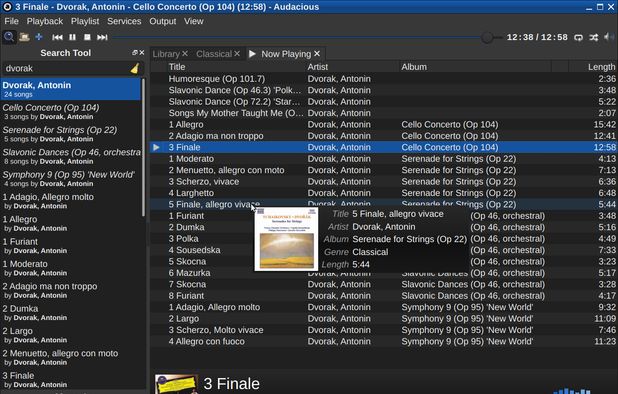This screenshot has width=618, height=394.
Task: Select 2 Adagio ma non troppo playlist row
Action: pyautogui.click(x=384, y=136)
